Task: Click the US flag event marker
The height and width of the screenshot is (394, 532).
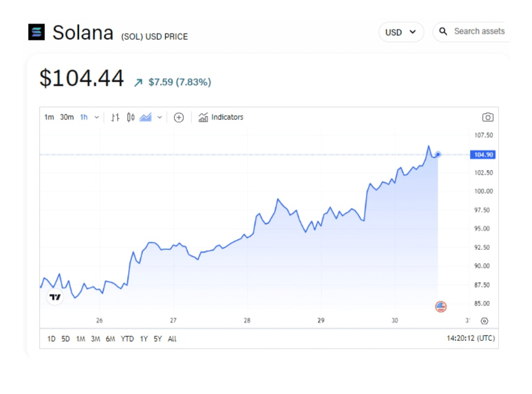Action: tap(441, 307)
